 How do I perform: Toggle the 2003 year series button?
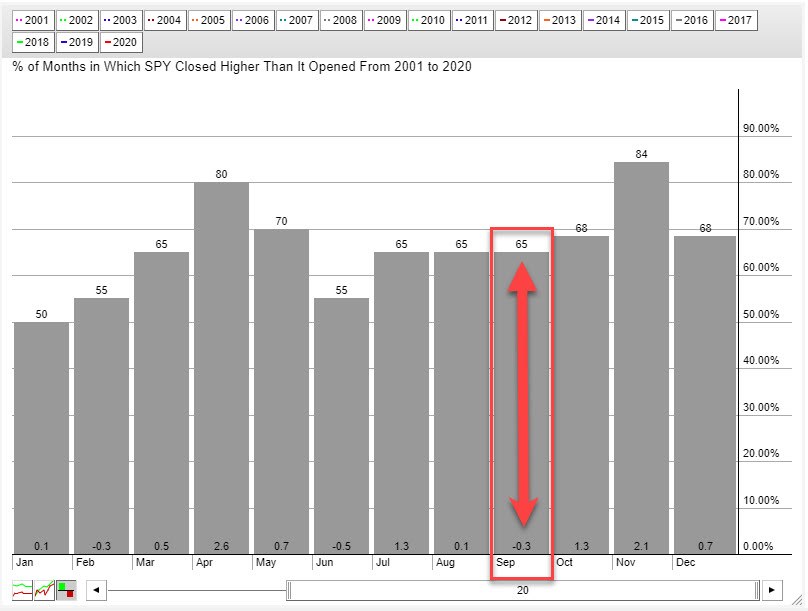coord(121,20)
